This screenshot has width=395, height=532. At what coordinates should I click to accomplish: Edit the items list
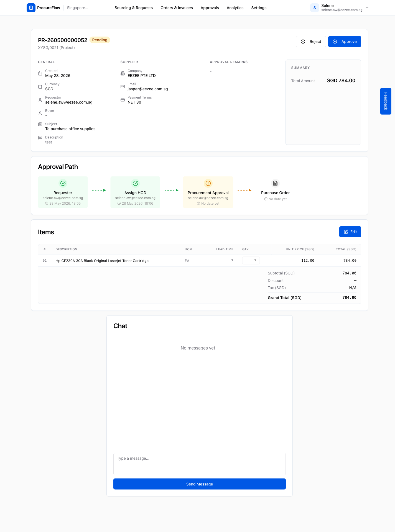[350, 232]
